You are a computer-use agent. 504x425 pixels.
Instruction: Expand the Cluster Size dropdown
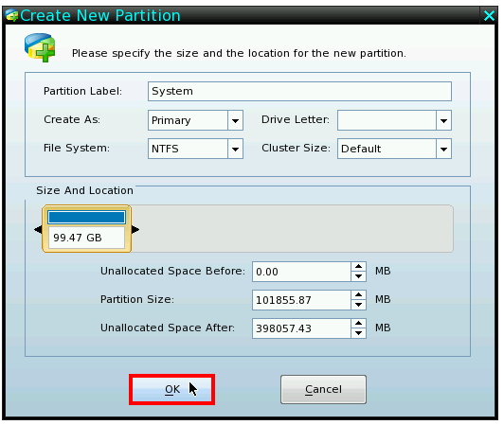[443, 149]
